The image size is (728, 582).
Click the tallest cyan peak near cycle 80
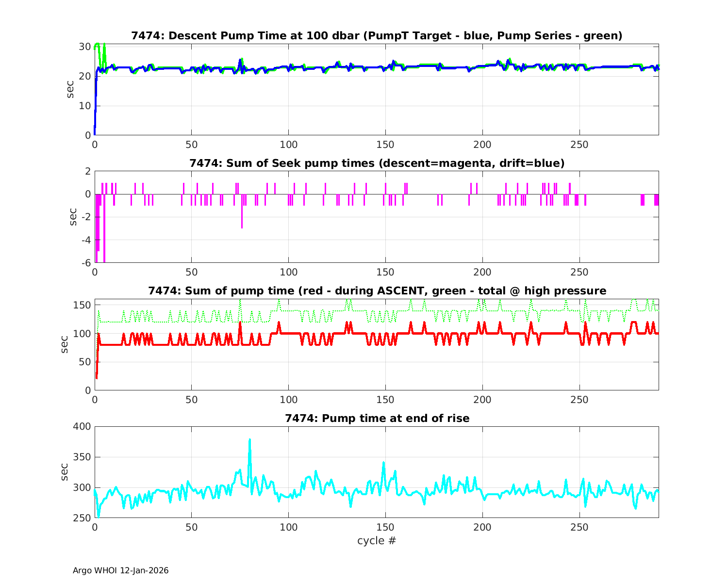click(249, 440)
